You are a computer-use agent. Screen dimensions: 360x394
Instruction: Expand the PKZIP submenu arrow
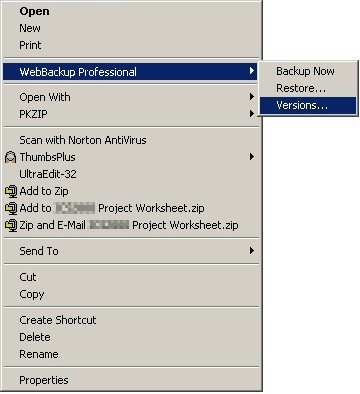(x=252, y=114)
